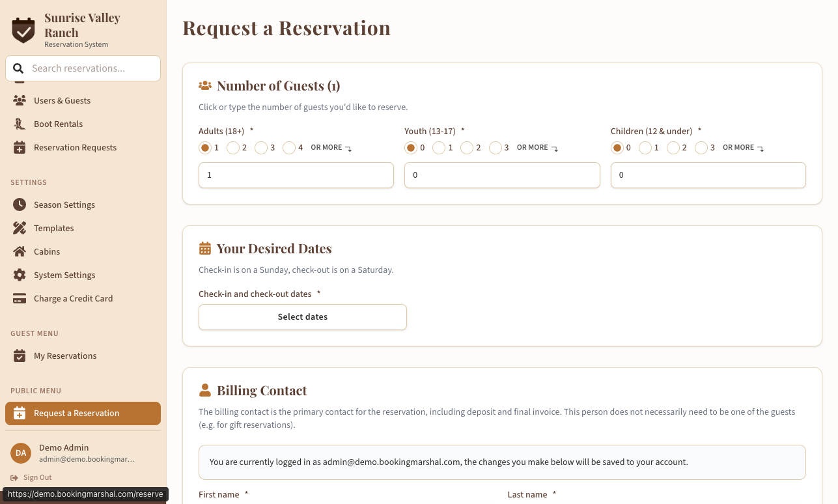Screen dimensions: 838x504
Task: Click OR MORE under Children
Action: pyautogui.click(x=744, y=148)
